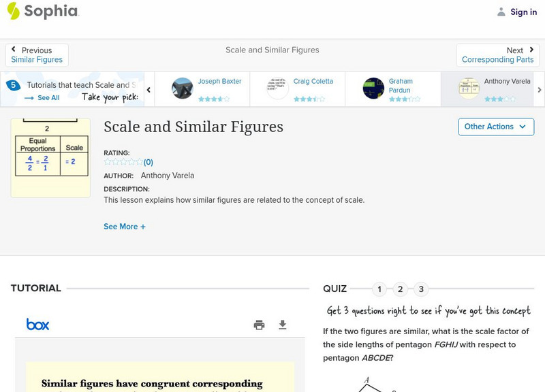Click Joseph Baxter's avatar thumbnail
This screenshot has height=392, width=545.
tap(183, 88)
